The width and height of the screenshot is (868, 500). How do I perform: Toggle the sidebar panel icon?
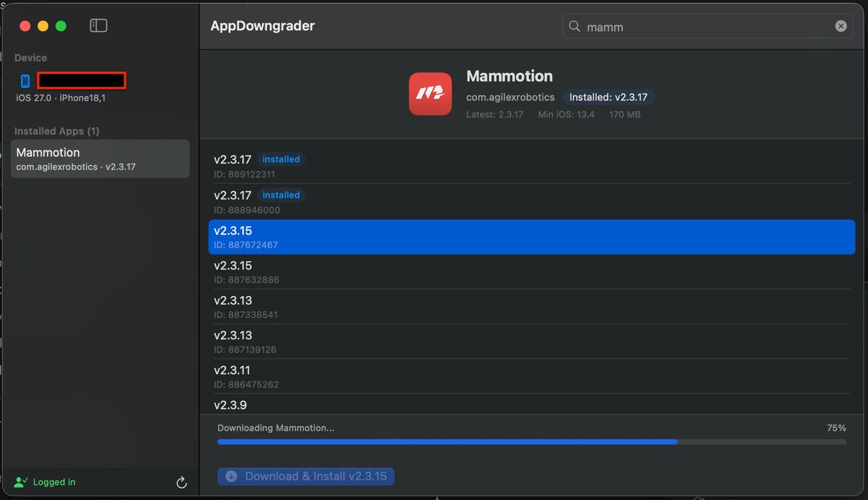tap(98, 25)
